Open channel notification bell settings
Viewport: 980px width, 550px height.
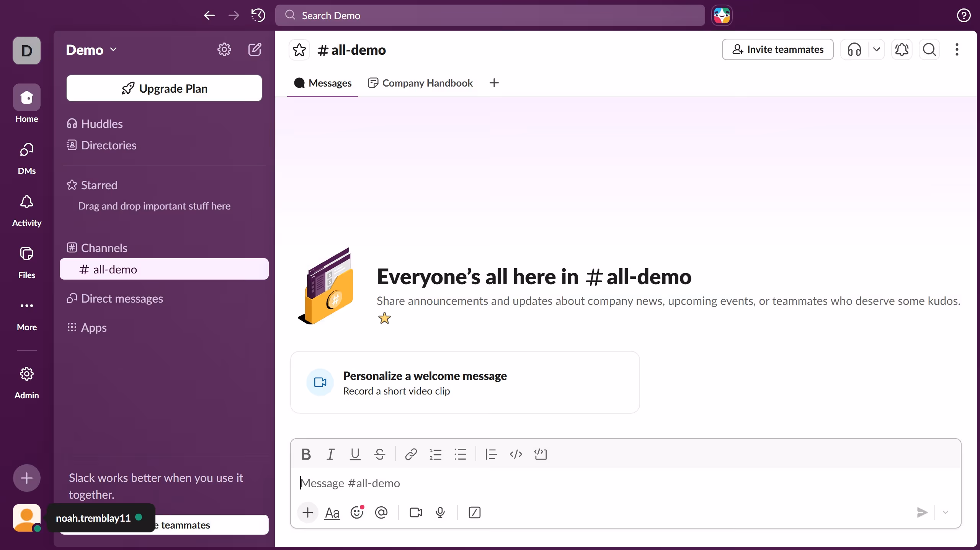(x=902, y=49)
